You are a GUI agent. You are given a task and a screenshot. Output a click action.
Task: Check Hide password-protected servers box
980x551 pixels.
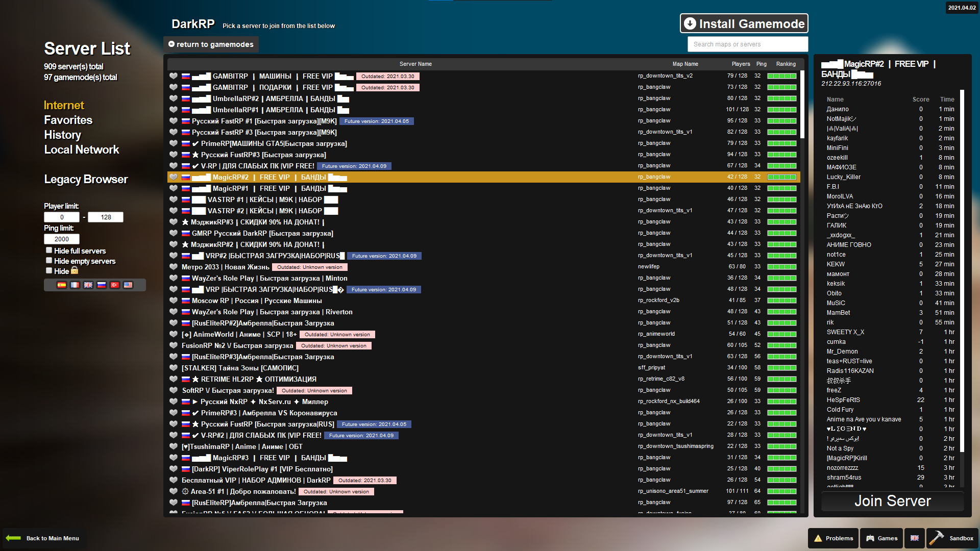(49, 271)
